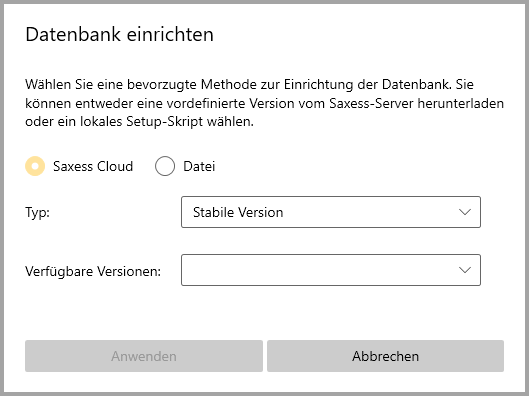
Task: Click the empty versions field area
Action: click(x=317, y=270)
